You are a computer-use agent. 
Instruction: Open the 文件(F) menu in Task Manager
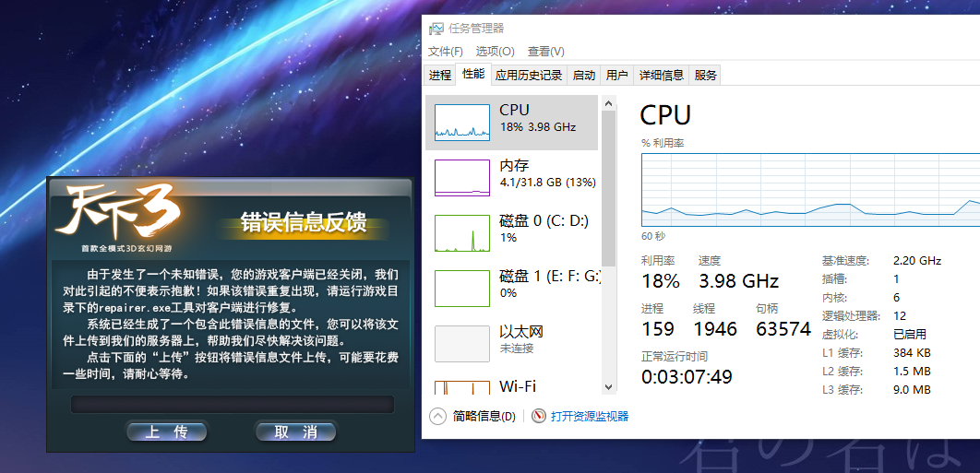(446, 52)
